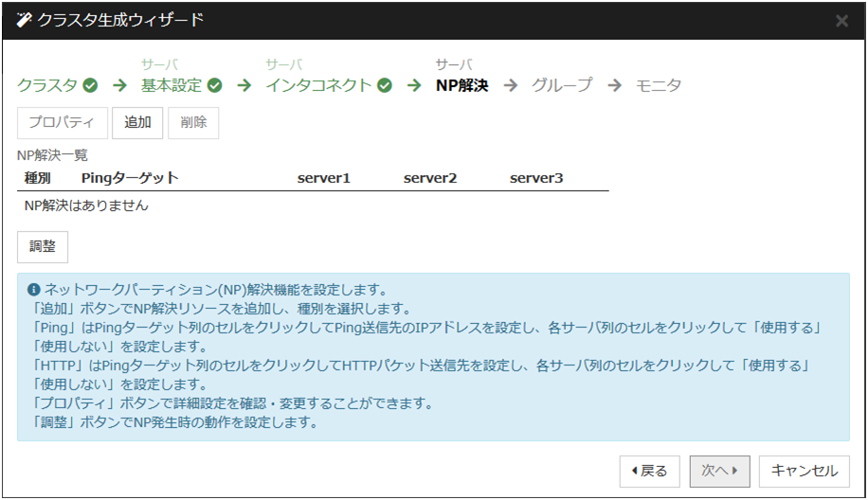
Task: Click the green checkmark next to インタコネクト
Action: pos(384,85)
